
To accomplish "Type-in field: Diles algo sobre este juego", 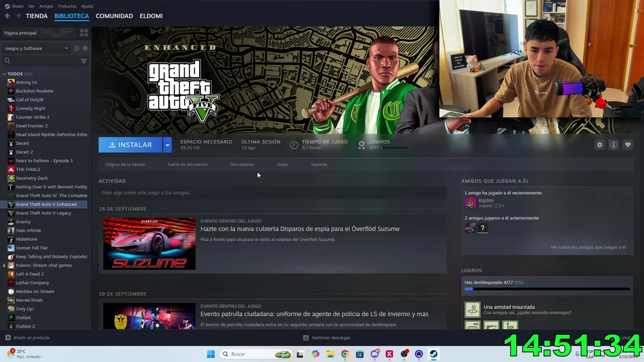I will (273, 193).
